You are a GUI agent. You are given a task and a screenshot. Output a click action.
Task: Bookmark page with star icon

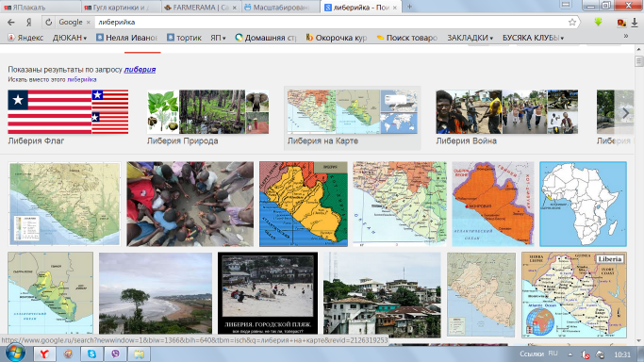tap(571, 23)
